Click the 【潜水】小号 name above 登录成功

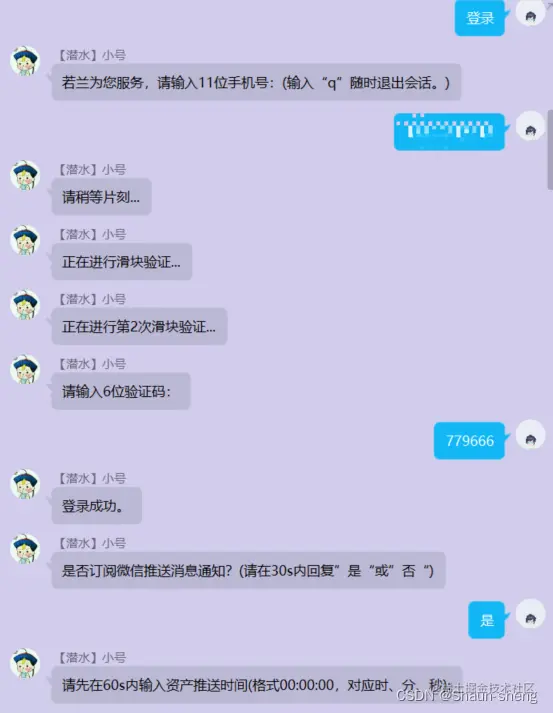pyautogui.click(x=92, y=478)
